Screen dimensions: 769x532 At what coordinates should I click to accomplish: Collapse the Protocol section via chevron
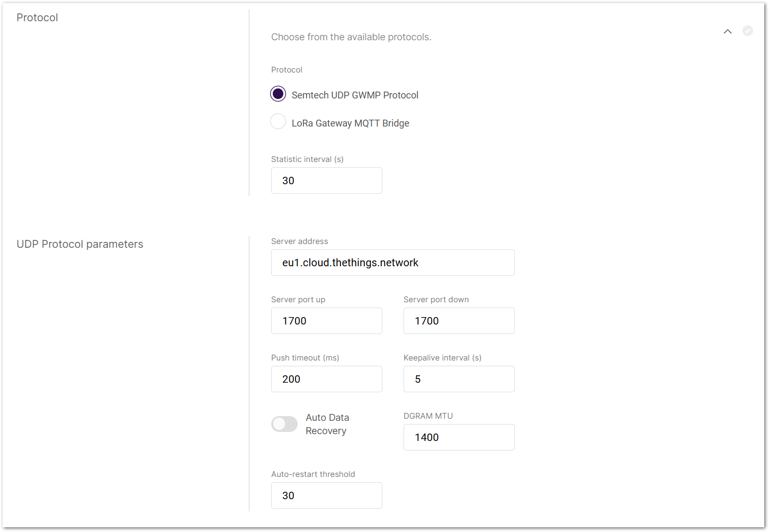[728, 31]
